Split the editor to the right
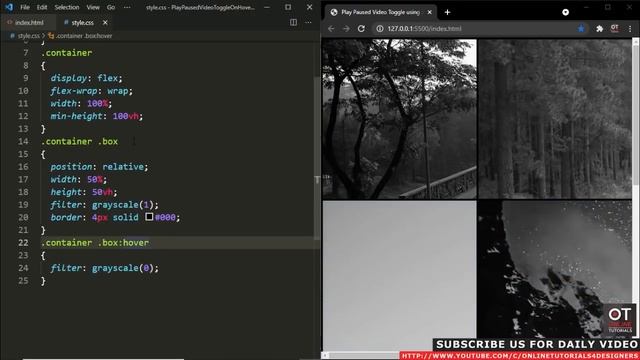 (x=293, y=22)
